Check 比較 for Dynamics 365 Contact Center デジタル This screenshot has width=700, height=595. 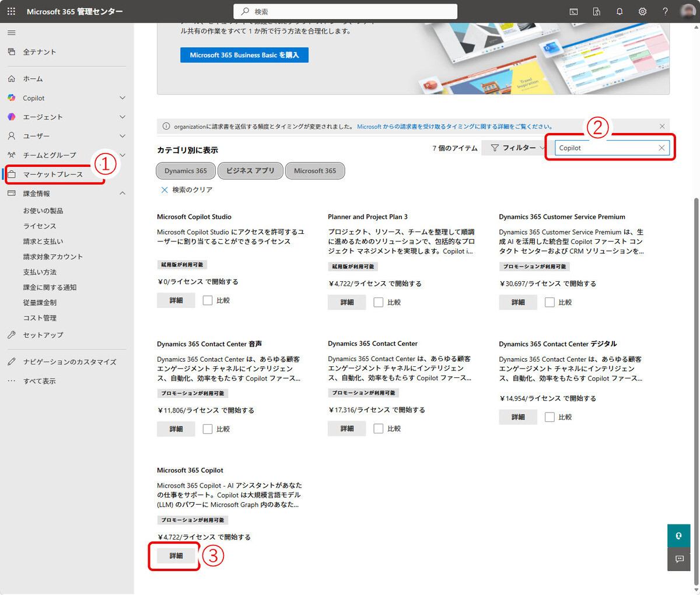click(549, 417)
